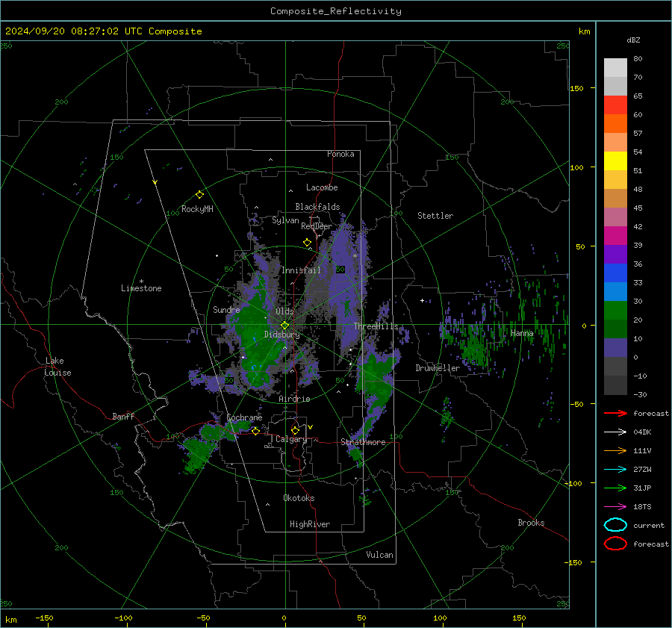Click the Cochrane town label
The image size is (672, 628).
[x=244, y=417]
